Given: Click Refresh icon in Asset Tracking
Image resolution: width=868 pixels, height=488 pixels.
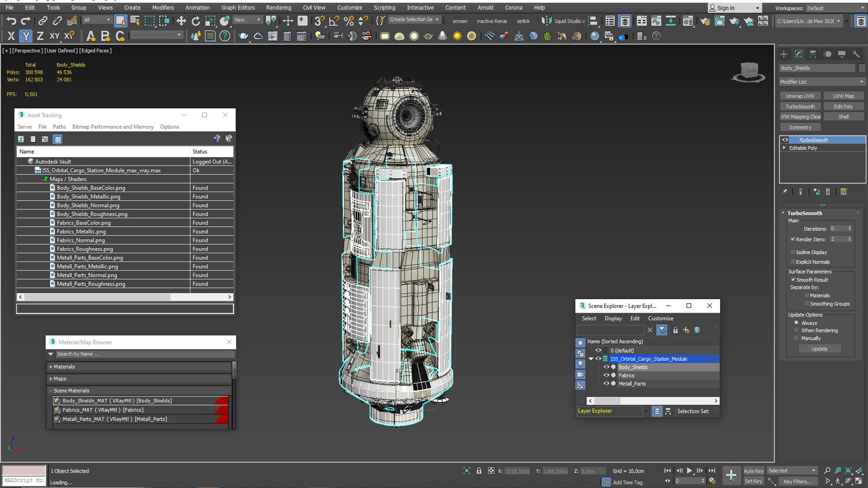Looking at the screenshot, I should [21, 139].
